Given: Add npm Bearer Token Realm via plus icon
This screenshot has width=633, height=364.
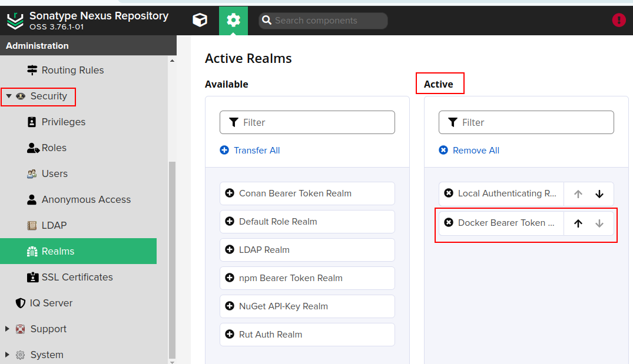Looking at the screenshot, I should [230, 278].
